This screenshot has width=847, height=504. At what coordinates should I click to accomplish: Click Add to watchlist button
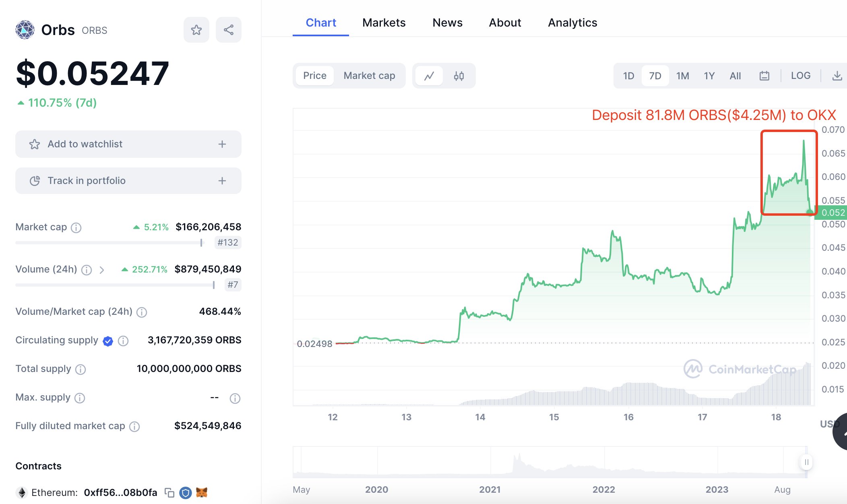click(x=128, y=144)
